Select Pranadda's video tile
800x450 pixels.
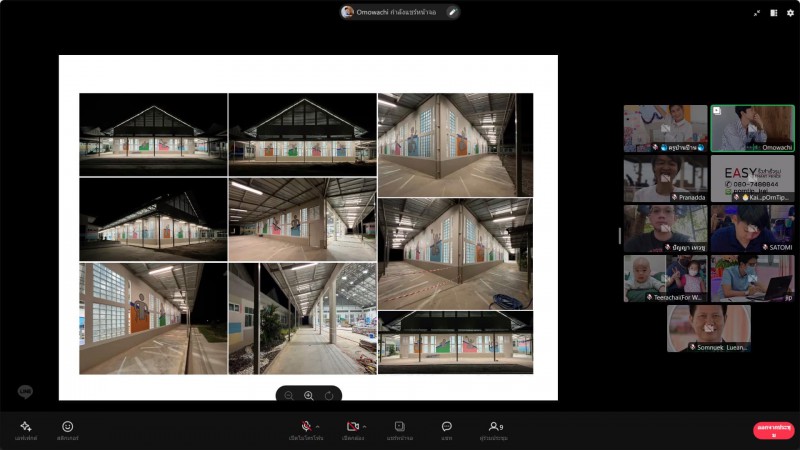pyautogui.click(x=665, y=179)
